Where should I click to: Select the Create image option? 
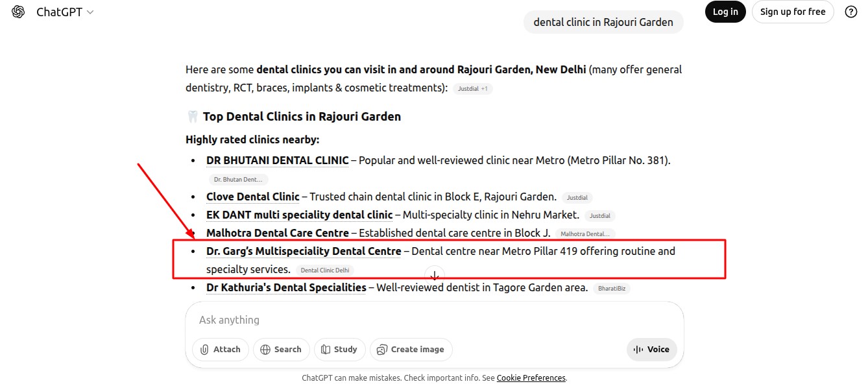411,349
